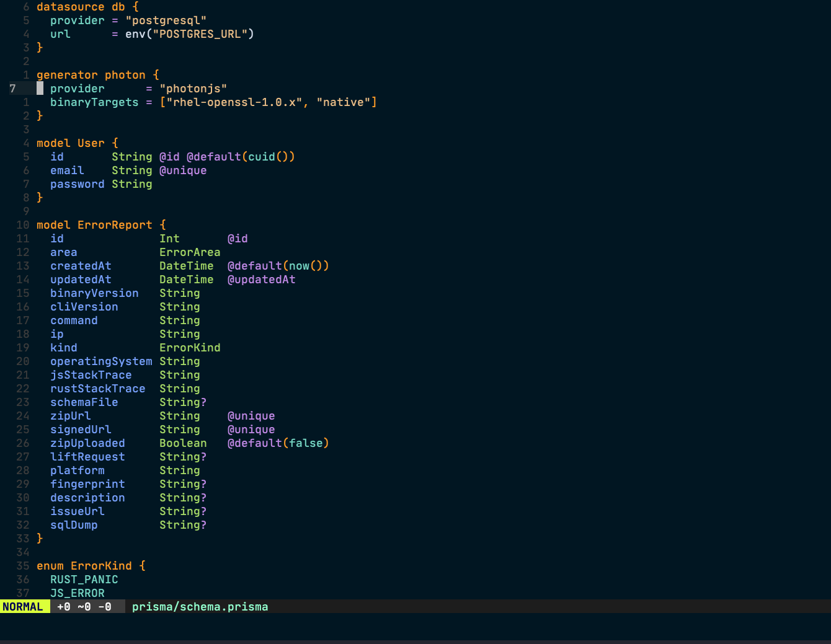Screen dimensions: 831x644
Task: Click the "photonjs" provider string
Action: click(193, 89)
